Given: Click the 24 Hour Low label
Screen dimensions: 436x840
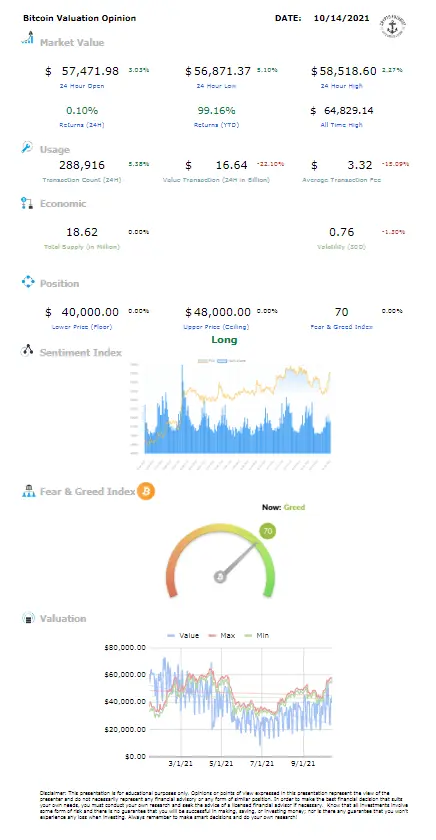Looking at the screenshot, I should [216, 86].
